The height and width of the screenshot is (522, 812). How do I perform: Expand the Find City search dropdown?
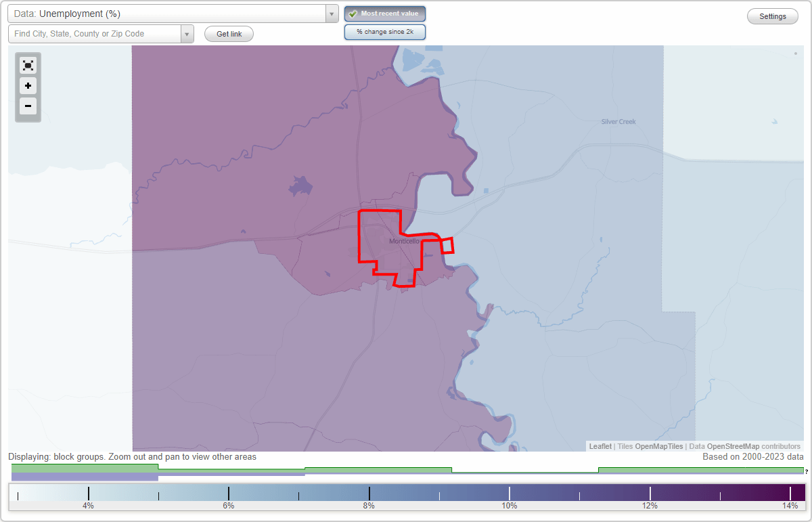coord(187,33)
